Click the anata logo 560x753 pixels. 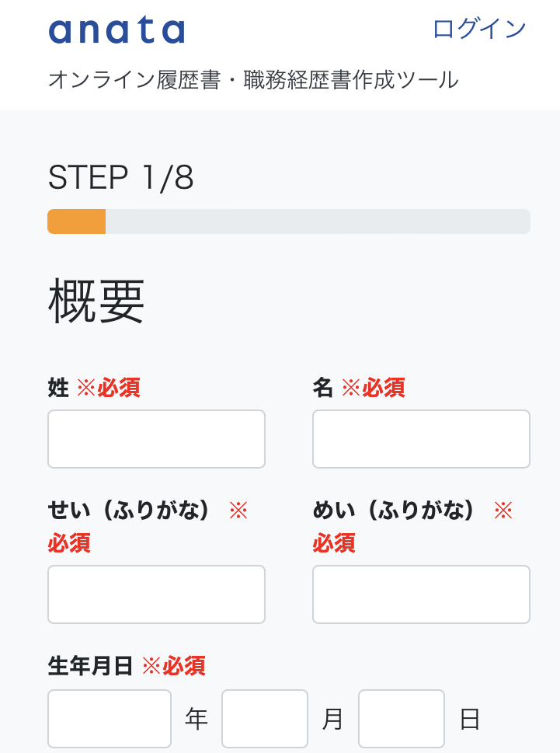pyautogui.click(x=115, y=30)
